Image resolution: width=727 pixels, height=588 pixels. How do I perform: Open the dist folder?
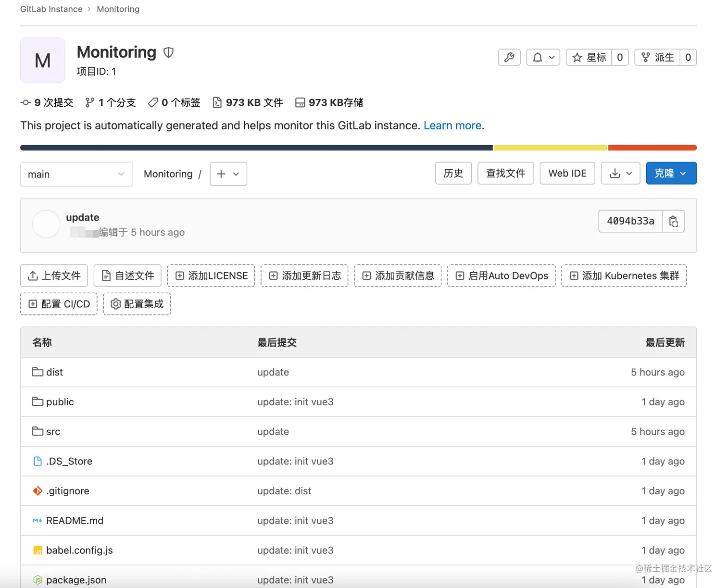point(54,372)
